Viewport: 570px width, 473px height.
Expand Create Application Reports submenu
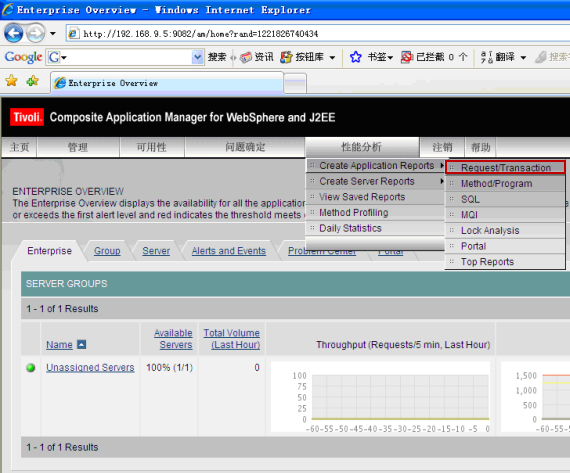point(376,165)
